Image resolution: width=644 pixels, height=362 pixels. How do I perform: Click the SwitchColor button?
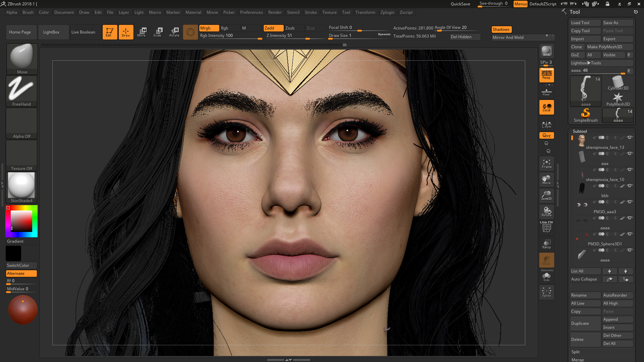point(21,265)
